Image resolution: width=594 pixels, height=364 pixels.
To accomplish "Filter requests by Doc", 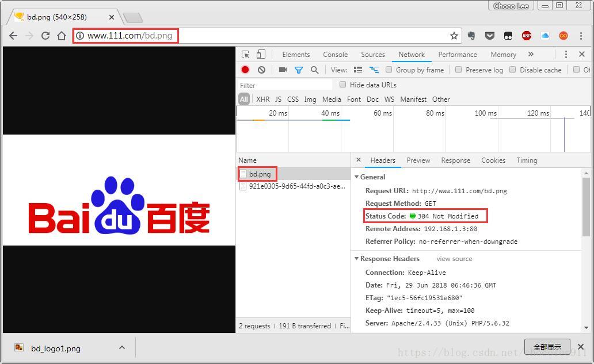I will [x=372, y=99].
